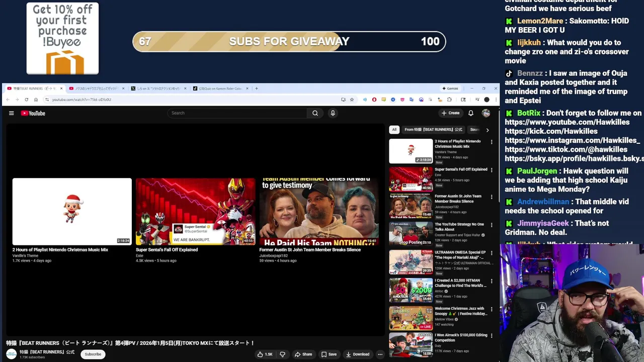Image resolution: width=644 pixels, height=362 pixels.
Task: Open options for Former Austin St John sidebar video
Action: (x=492, y=197)
